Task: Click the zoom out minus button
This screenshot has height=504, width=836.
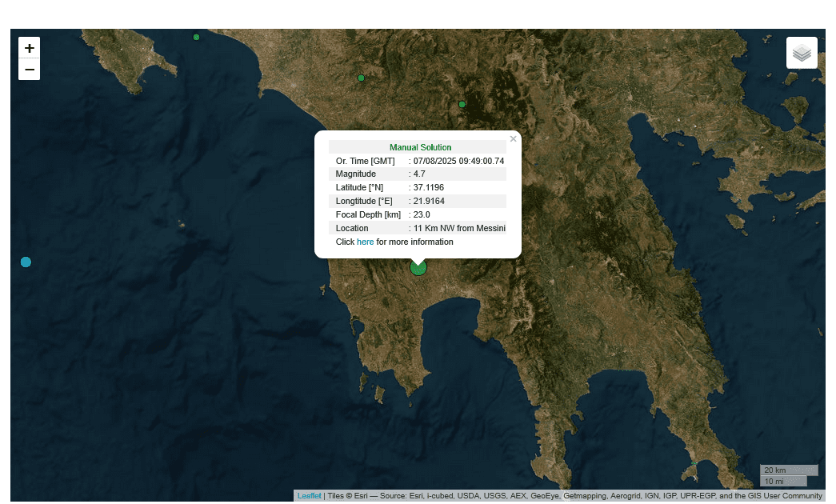Action: 30,70
